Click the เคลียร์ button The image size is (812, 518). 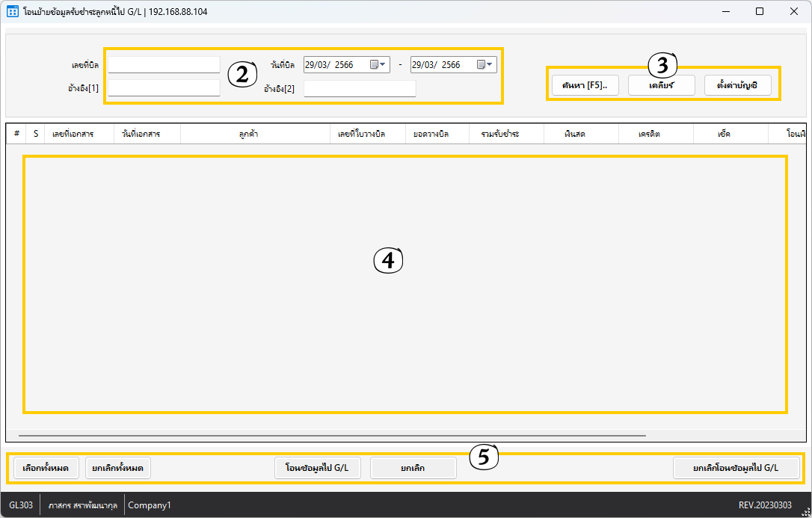pos(662,85)
